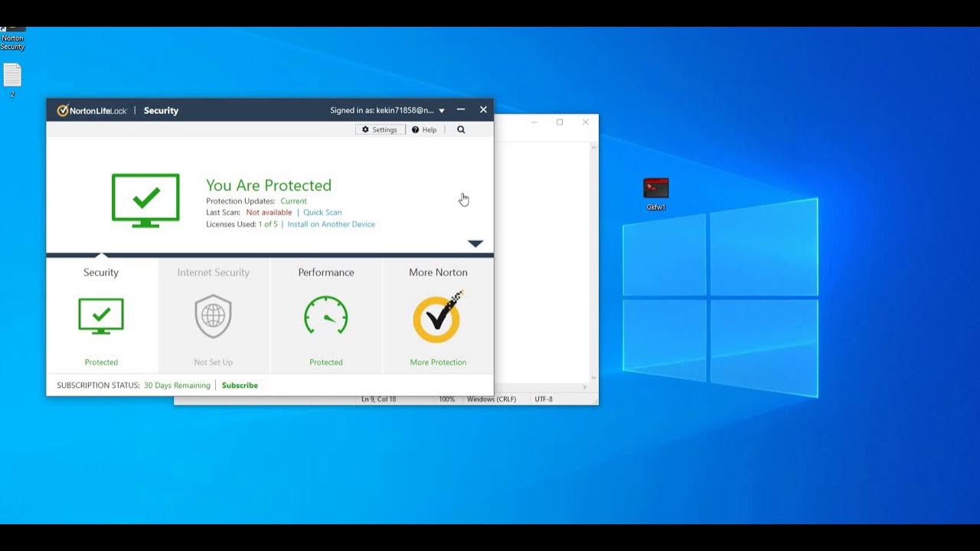The height and width of the screenshot is (551, 980).
Task: Maximize the Notepad window behind Norton
Action: tap(560, 122)
